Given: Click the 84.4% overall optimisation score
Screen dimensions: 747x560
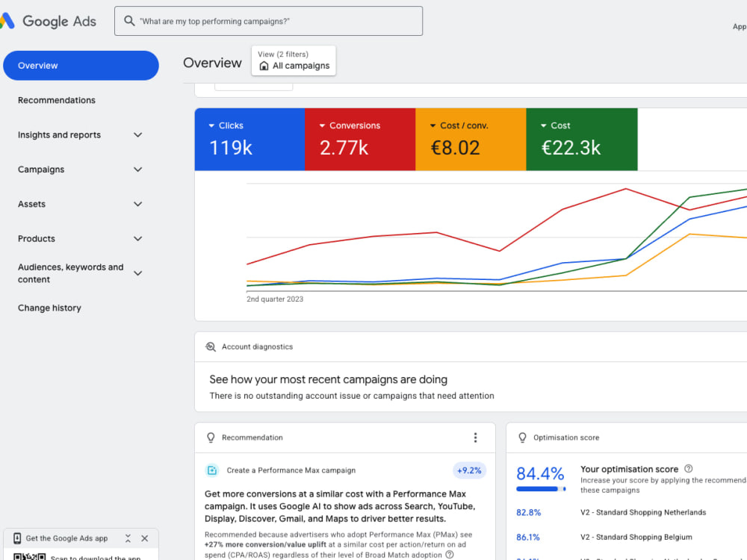Looking at the screenshot, I should tap(540, 473).
